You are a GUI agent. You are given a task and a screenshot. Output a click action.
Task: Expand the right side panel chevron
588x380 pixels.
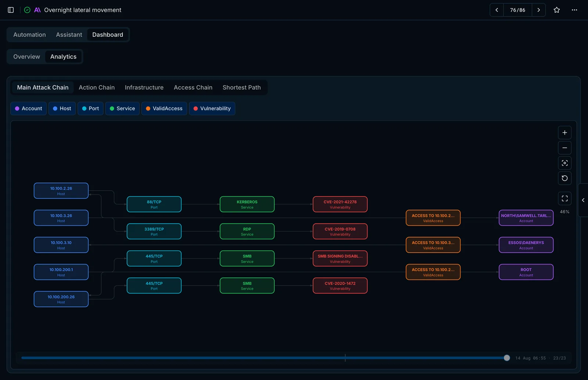tap(583, 200)
